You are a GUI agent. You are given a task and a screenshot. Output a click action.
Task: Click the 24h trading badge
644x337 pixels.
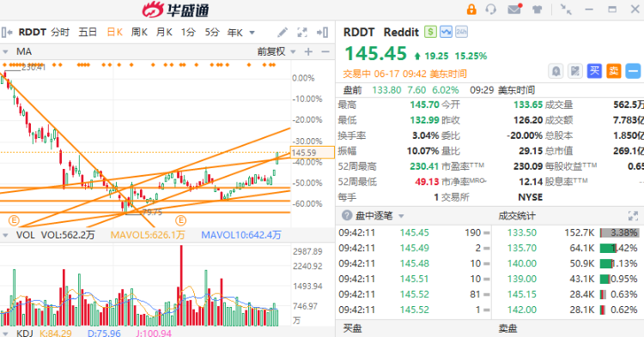[461, 32]
